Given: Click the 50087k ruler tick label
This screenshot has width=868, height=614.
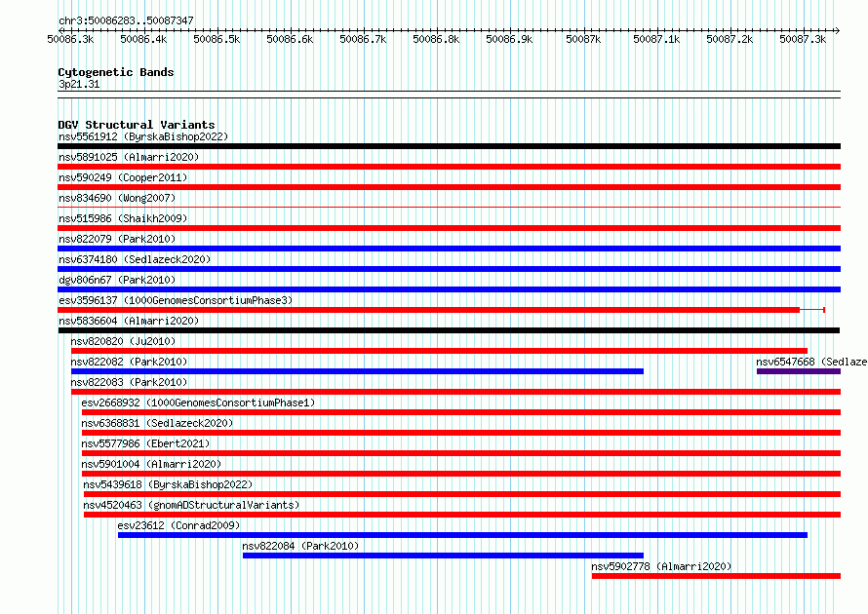Looking at the screenshot, I should (x=583, y=39).
